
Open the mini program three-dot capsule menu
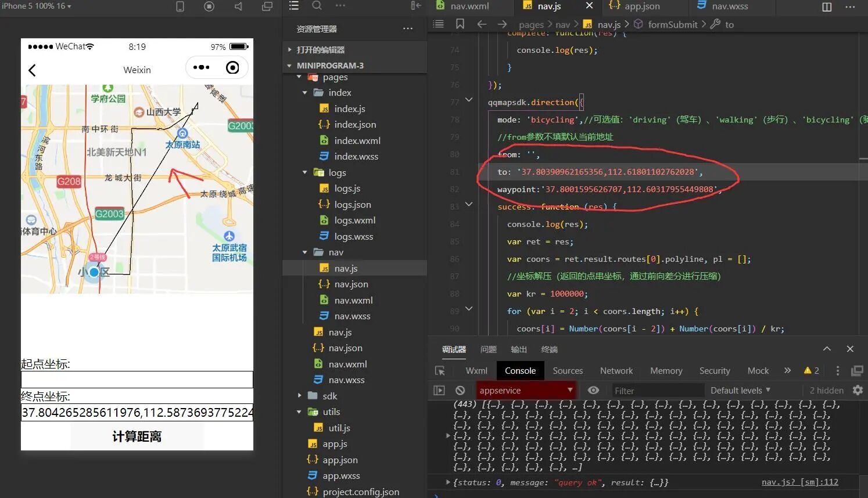point(202,67)
